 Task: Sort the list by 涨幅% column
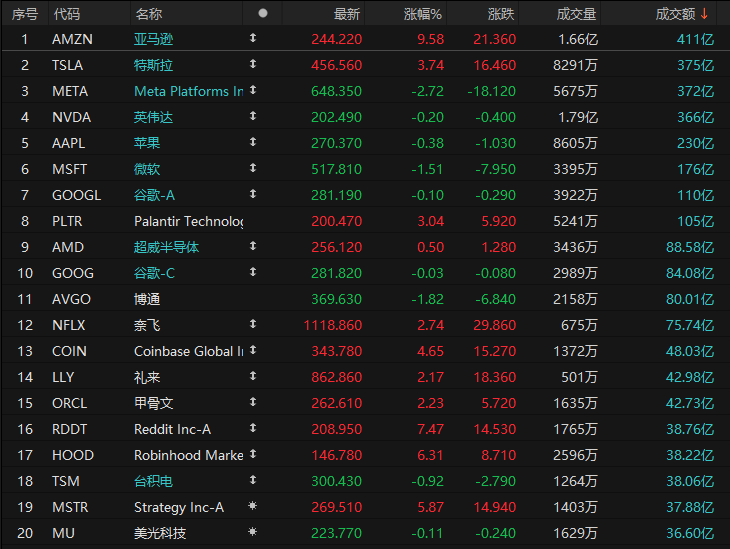click(x=424, y=14)
